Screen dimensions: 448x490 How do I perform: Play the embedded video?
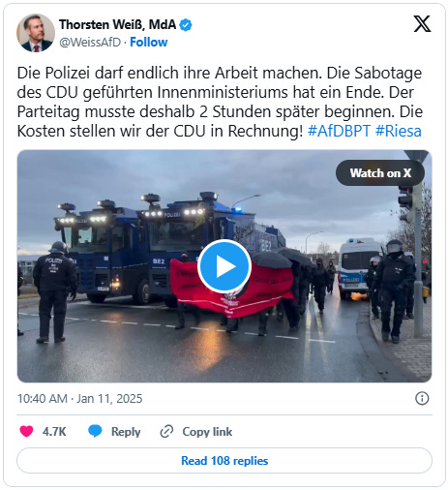pyautogui.click(x=224, y=266)
